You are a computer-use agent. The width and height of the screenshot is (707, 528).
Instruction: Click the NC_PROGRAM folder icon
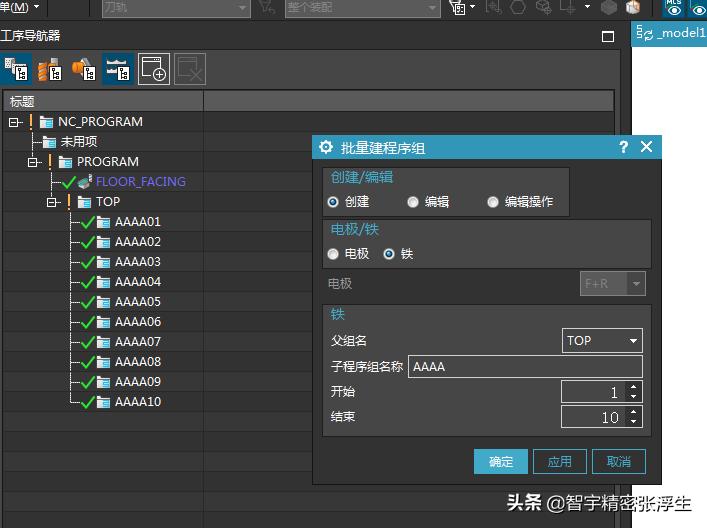click(x=46, y=122)
